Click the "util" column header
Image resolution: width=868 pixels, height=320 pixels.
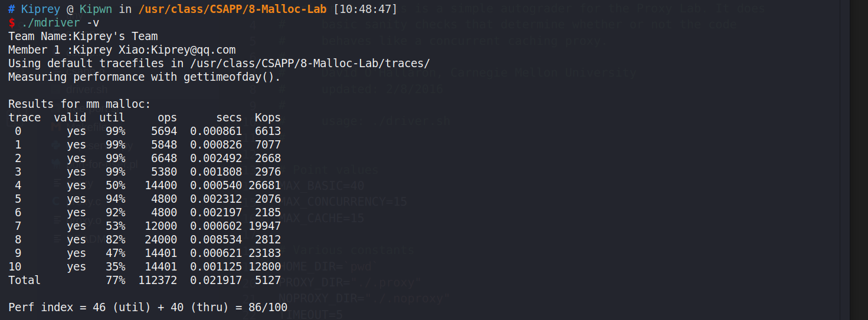pyautogui.click(x=112, y=118)
